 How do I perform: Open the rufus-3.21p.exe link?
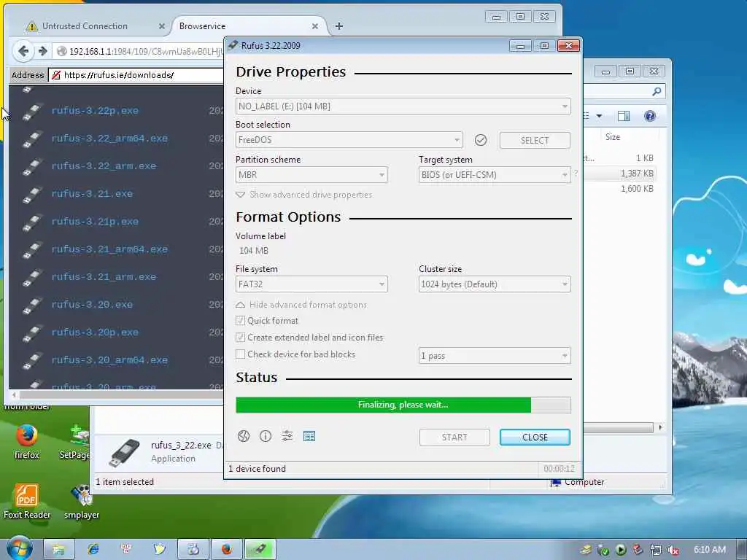(95, 222)
